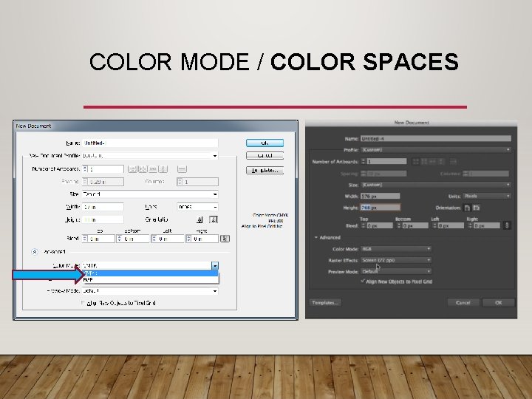Viewport: 532px width, 399px height.
Task: Select portrait orientation in the dark dialog
Action: click(x=467, y=208)
